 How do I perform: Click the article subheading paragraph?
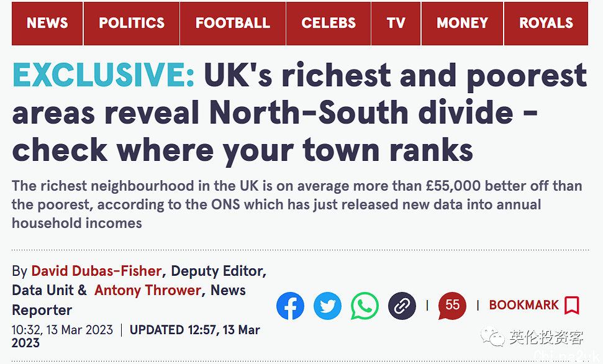(296, 204)
